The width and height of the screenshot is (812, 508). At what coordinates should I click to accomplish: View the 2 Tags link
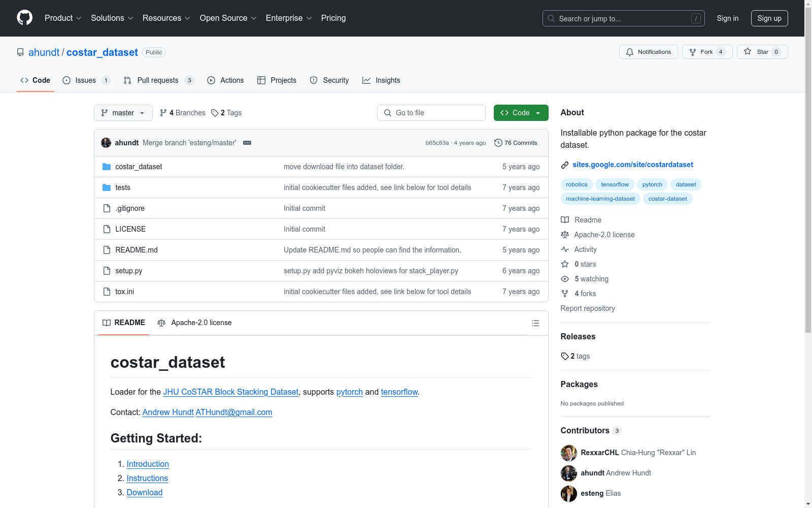click(226, 113)
